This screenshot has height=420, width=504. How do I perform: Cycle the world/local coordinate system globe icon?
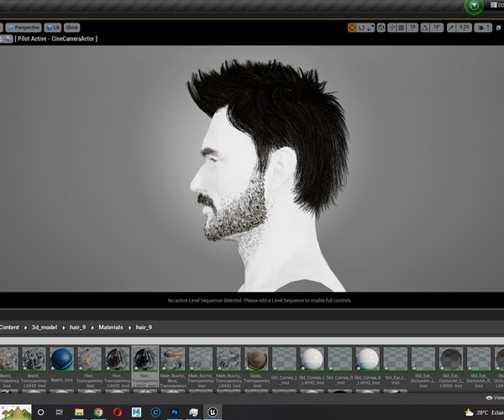[381, 28]
